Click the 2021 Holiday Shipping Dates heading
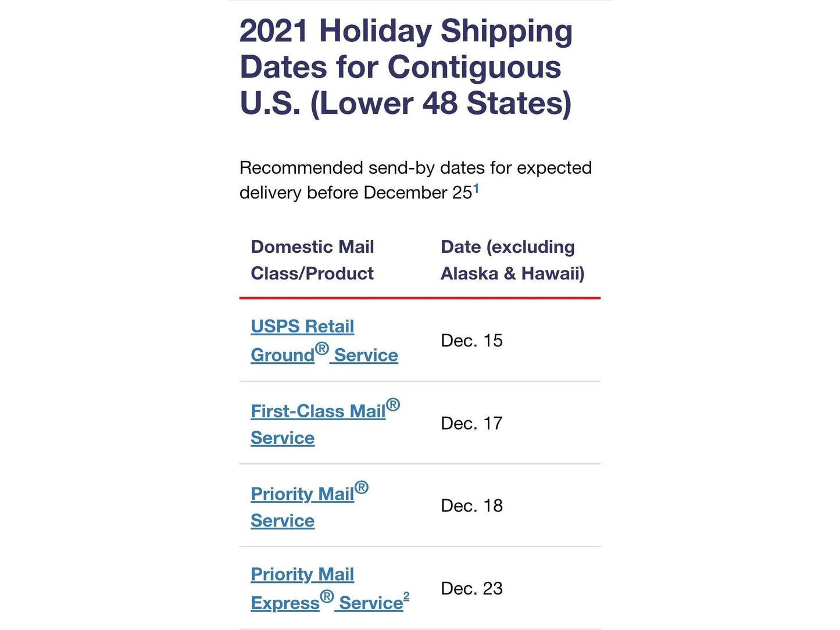This screenshot has height=630, width=840. pos(406,67)
